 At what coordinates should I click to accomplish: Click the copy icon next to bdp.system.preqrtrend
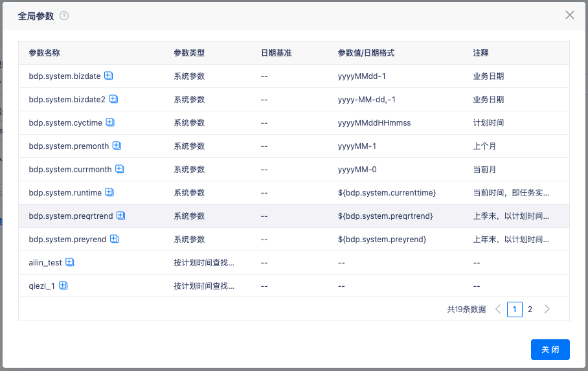tap(120, 216)
